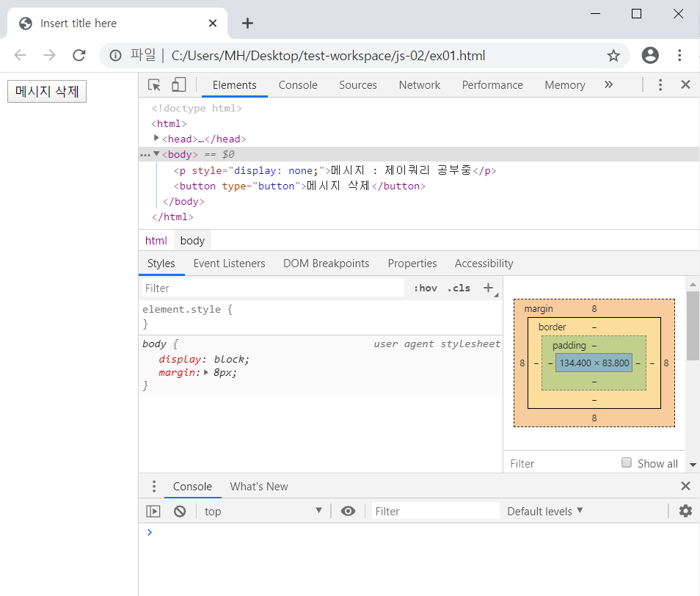Open drawer three-dot menu beside Console
The height and width of the screenshot is (596, 700).
154,486
